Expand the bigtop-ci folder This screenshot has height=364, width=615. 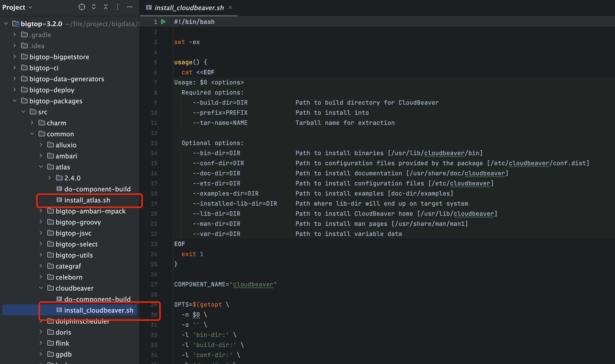[x=15, y=68]
